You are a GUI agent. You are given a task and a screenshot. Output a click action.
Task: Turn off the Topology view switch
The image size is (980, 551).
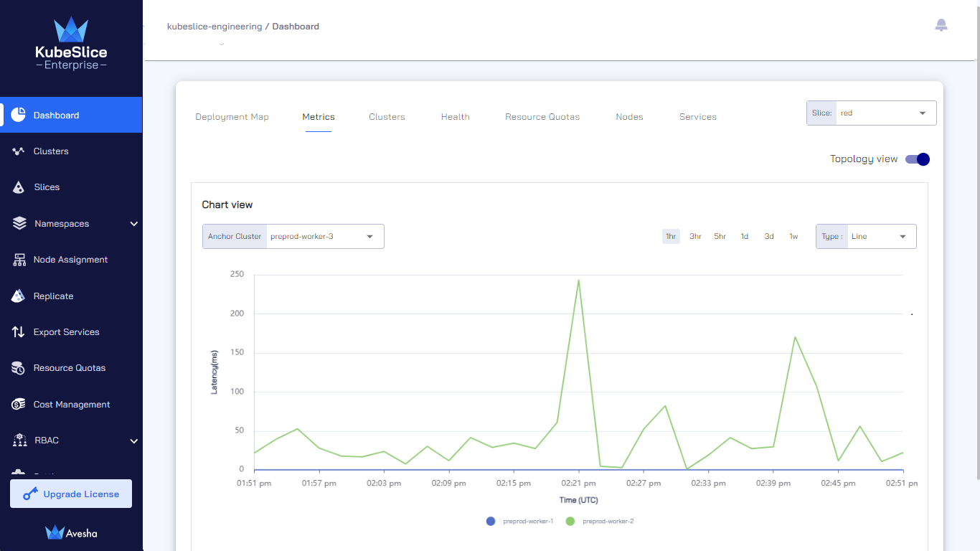click(917, 159)
